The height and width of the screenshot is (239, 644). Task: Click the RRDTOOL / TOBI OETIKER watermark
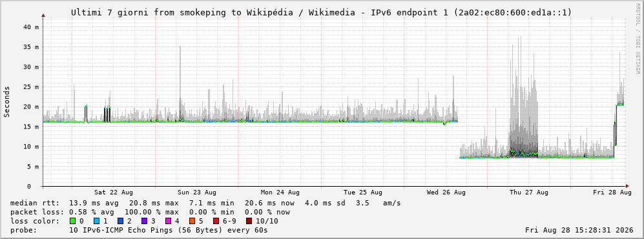(638, 38)
